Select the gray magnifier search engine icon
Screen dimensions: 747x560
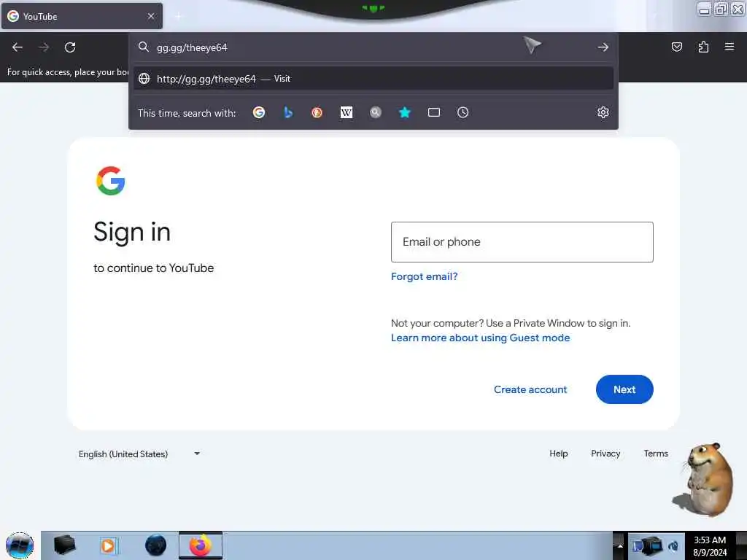coord(376,112)
